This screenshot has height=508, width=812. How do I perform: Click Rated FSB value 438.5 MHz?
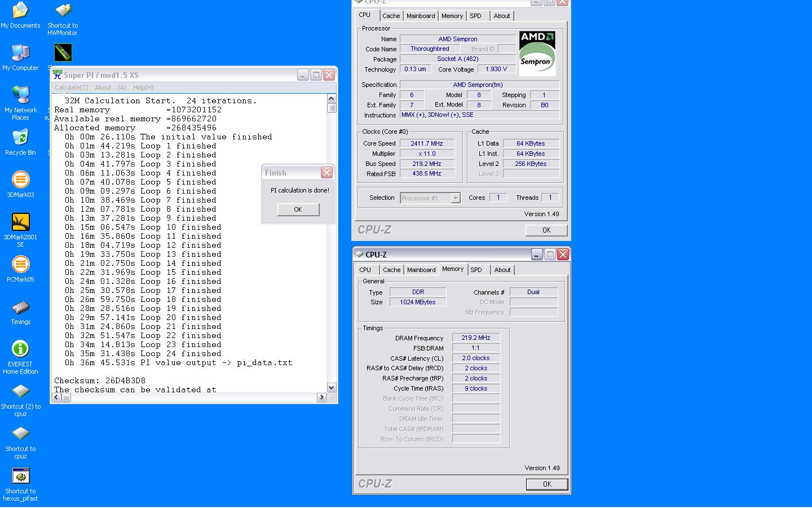coord(427,174)
